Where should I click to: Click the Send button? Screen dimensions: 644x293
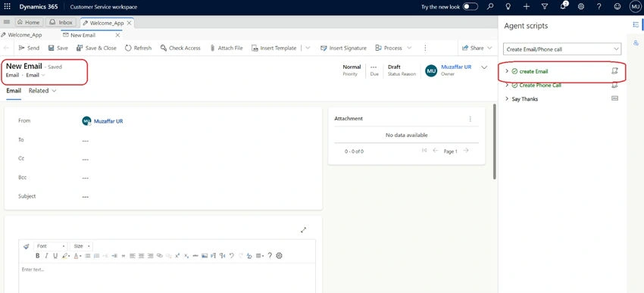tap(29, 48)
